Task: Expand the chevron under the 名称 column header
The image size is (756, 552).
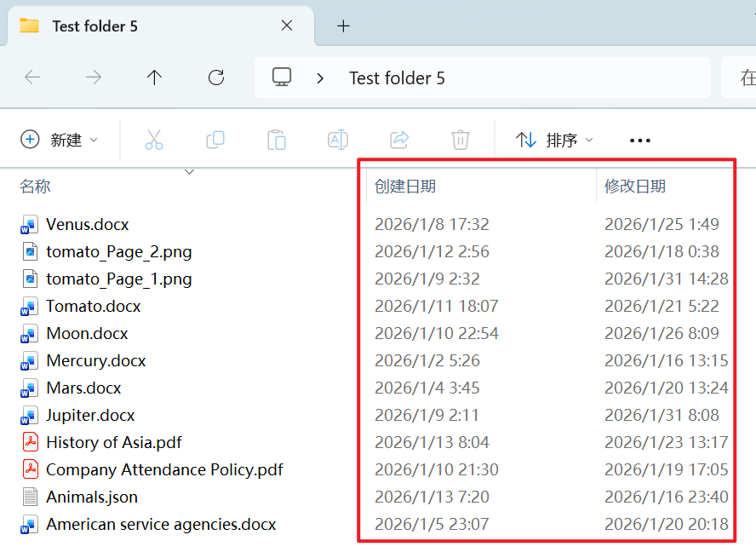Action: (x=189, y=171)
